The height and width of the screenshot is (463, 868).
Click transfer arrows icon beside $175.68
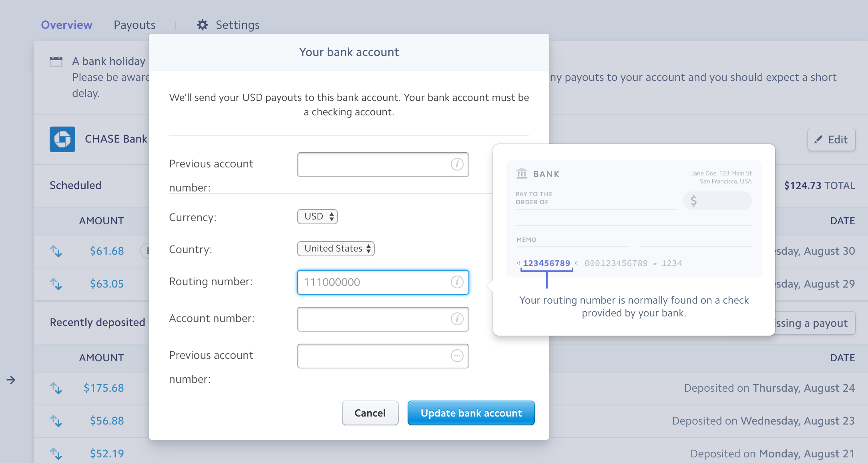tap(56, 388)
